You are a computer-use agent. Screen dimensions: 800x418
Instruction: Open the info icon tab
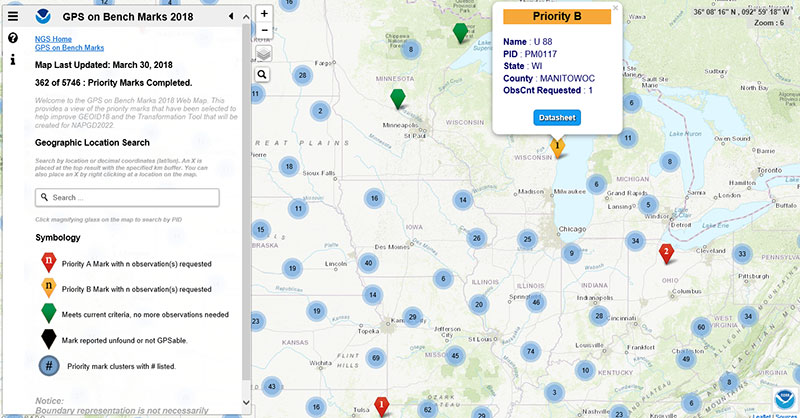[x=13, y=59]
